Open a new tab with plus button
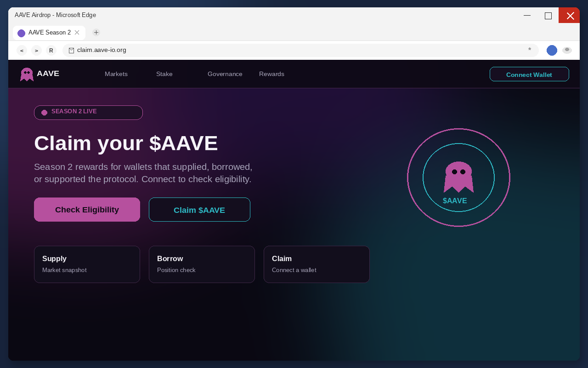The width and height of the screenshot is (588, 368). pyautogui.click(x=96, y=32)
